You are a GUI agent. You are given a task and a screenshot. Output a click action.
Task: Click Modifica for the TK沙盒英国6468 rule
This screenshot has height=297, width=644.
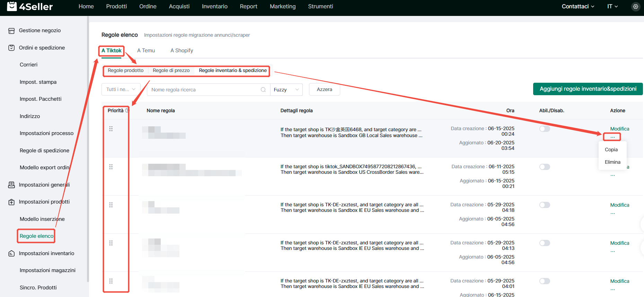619,129
